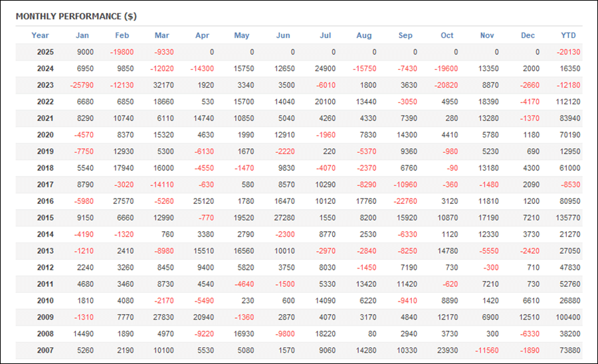Click the 2011 August value 13420

click(366, 284)
